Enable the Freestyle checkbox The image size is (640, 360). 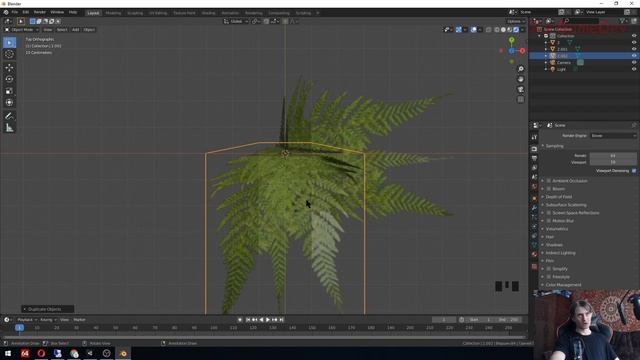pyautogui.click(x=549, y=277)
